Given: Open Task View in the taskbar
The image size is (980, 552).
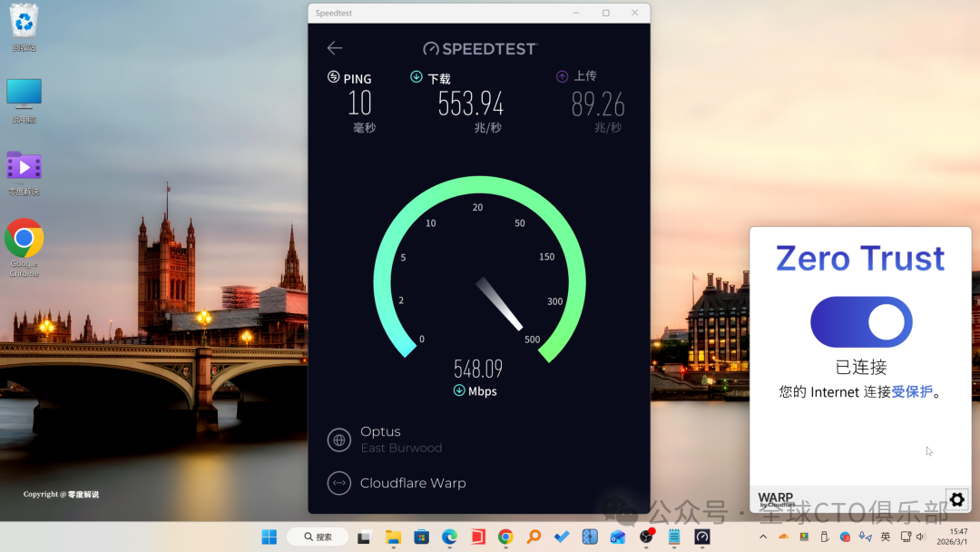Looking at the screenshot, I should [364, 537].
